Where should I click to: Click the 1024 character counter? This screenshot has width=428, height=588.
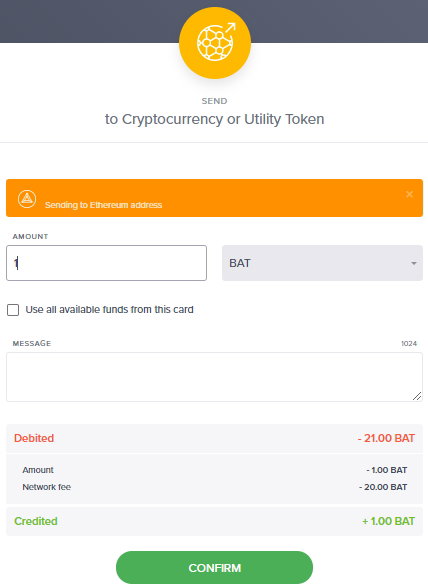point(409,344)
